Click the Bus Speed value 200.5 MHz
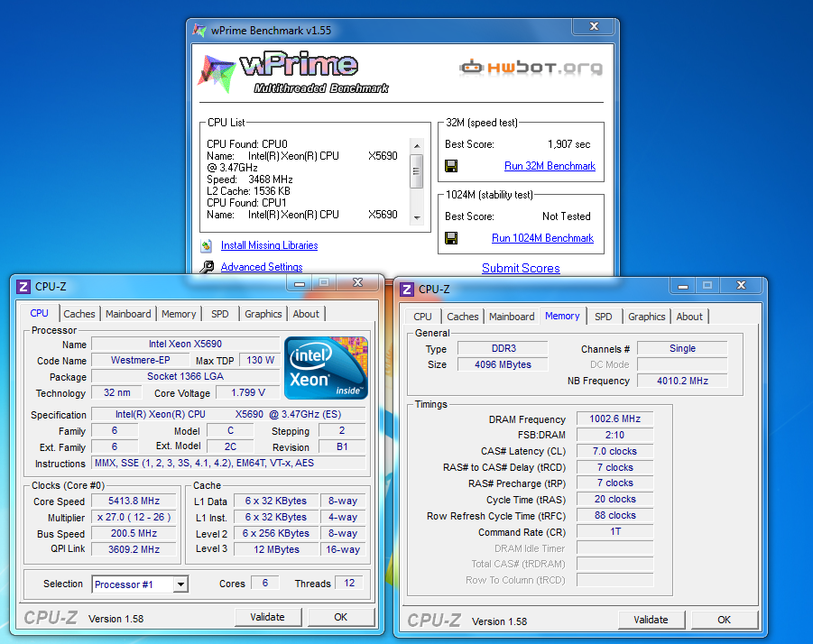This screenshot has height=644, width=813. pyautogui.click(x=134, y=533)
